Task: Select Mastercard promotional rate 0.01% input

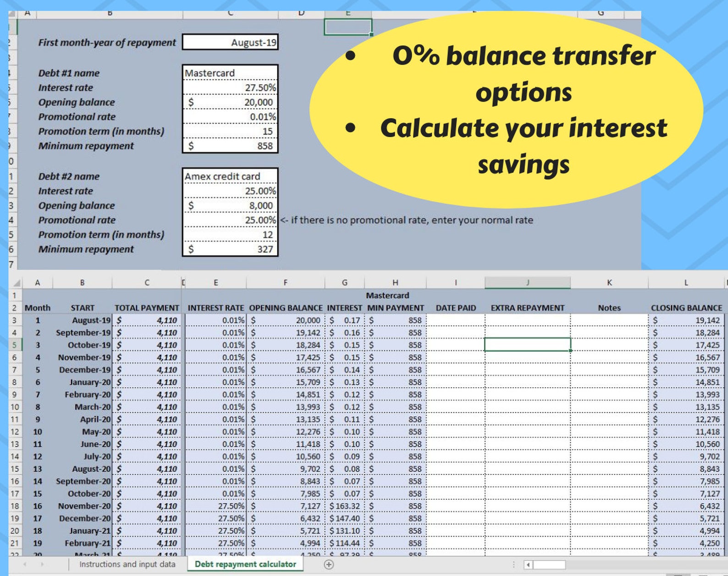Action: (x=230, y=117)
